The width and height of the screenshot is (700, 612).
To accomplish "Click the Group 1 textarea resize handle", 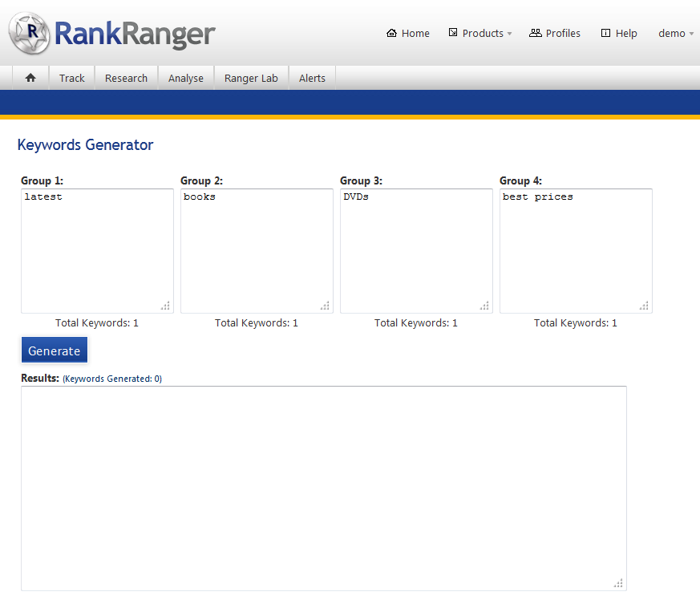I will pos(165,306).
